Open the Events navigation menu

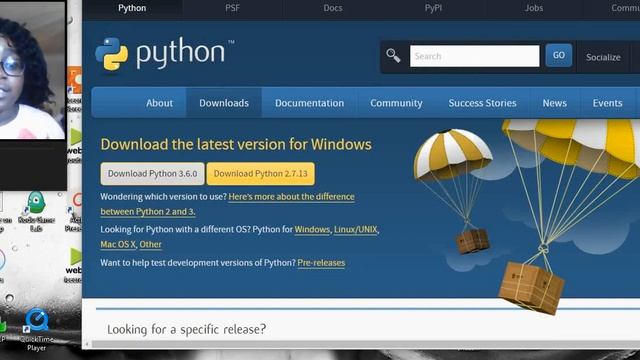click(x=607, y=103)
